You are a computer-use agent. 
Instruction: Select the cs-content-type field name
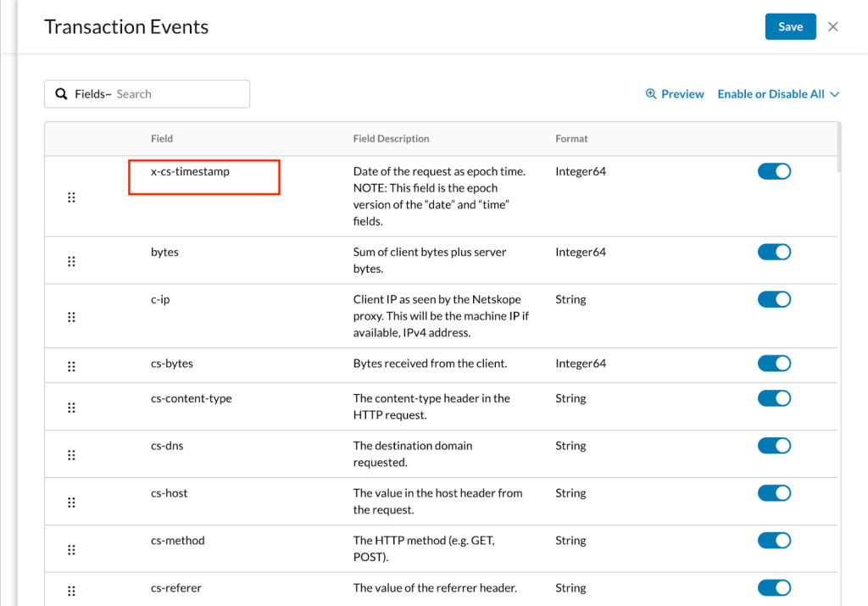pos(191,398)
